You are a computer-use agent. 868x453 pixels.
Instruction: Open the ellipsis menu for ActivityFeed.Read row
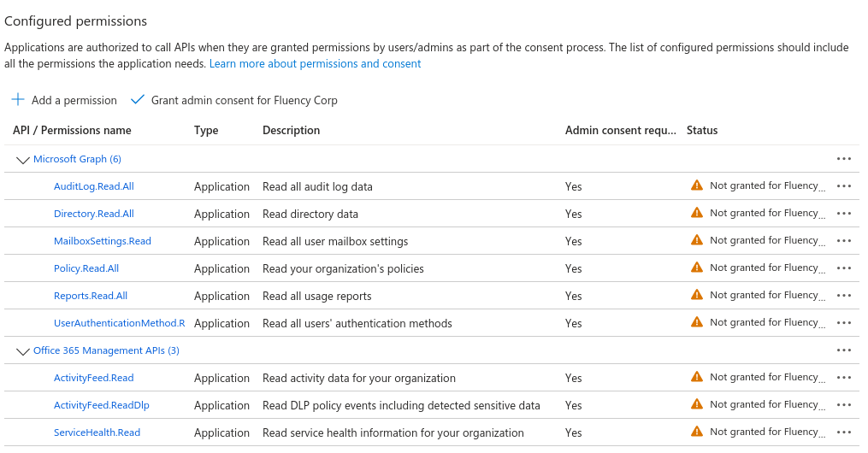pos(844,378)
